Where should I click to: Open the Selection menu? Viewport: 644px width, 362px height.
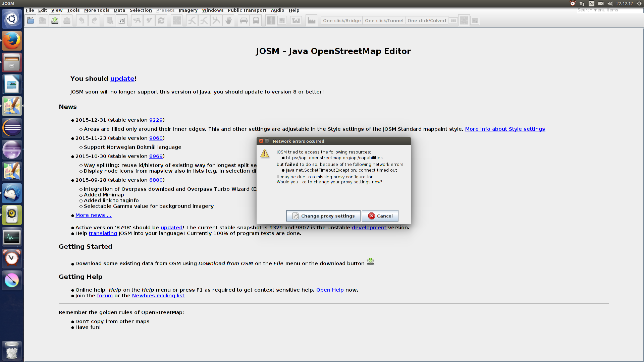click(141, 10)
